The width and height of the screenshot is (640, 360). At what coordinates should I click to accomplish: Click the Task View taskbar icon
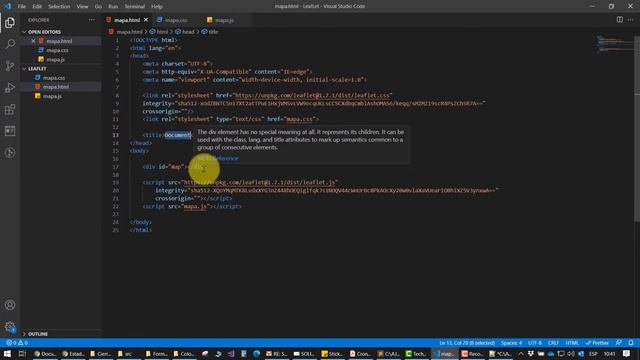[x=22, y=353]
